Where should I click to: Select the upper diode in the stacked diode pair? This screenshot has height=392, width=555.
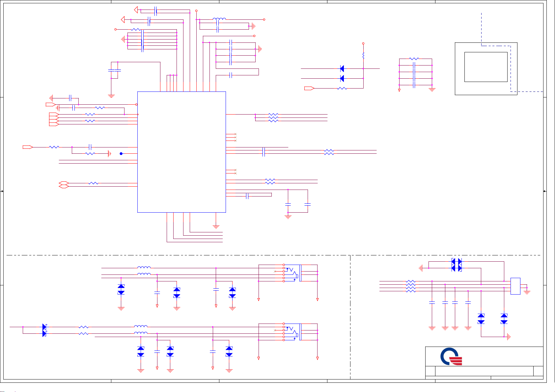[x=342, y=69]
